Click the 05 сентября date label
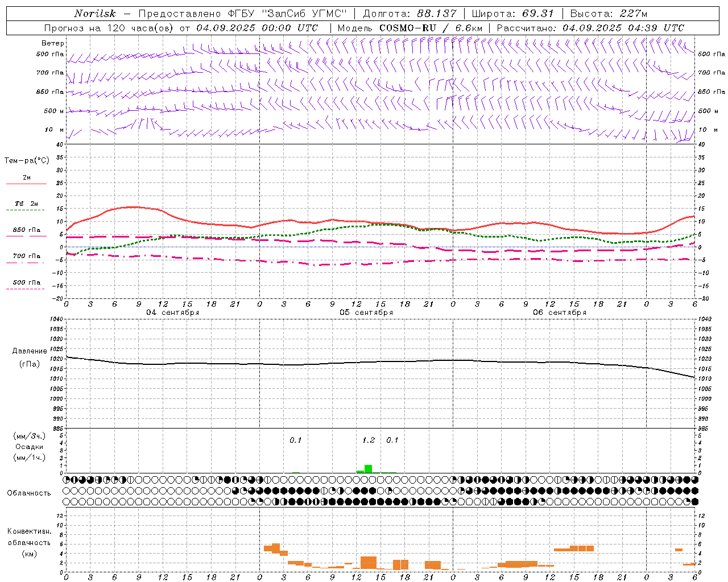728x582 pixels. click(366, 313)
